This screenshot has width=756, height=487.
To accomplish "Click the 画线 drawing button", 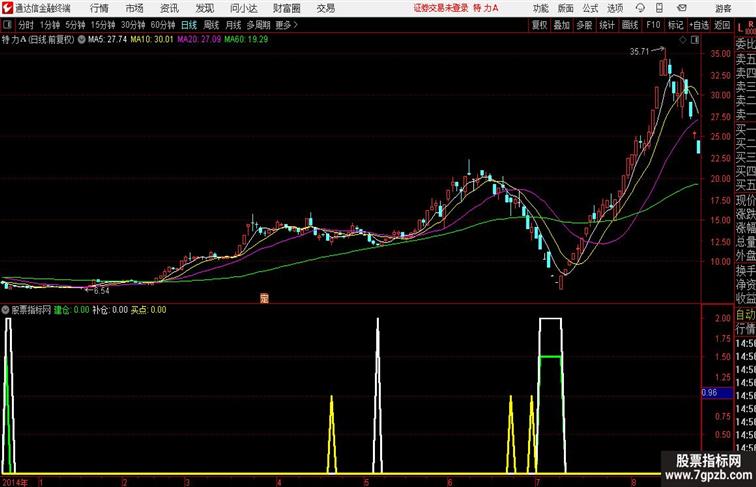I will 630,25.
